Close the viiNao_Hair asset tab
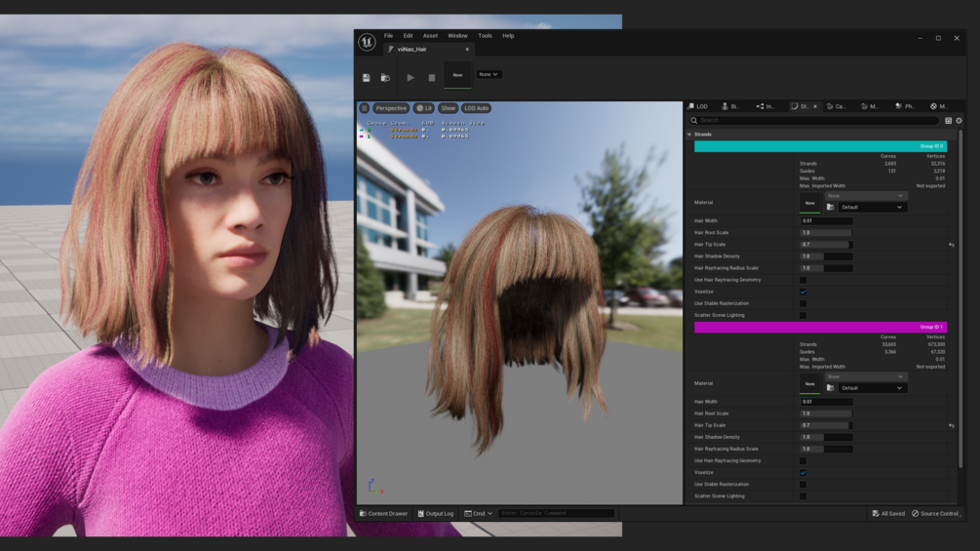The height and width of the screenshot is (551, 980). point(467,50)
